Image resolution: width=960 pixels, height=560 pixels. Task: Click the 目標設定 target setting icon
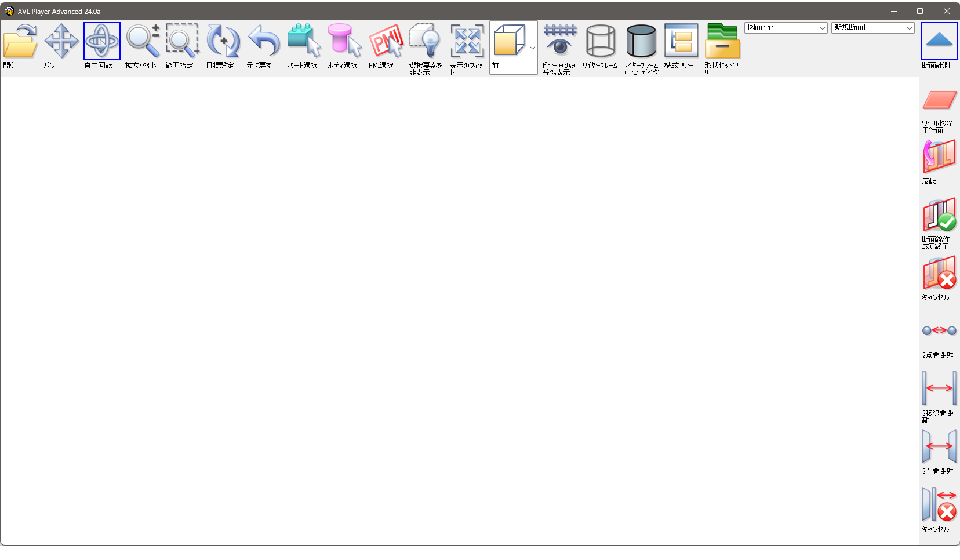[x=224, y=41]
